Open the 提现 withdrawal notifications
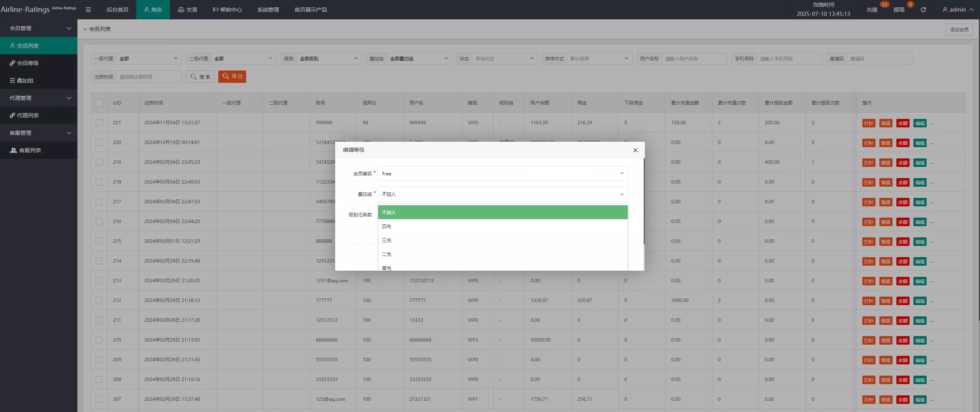Viewport: 980px width, 412px height. point(899,10)
